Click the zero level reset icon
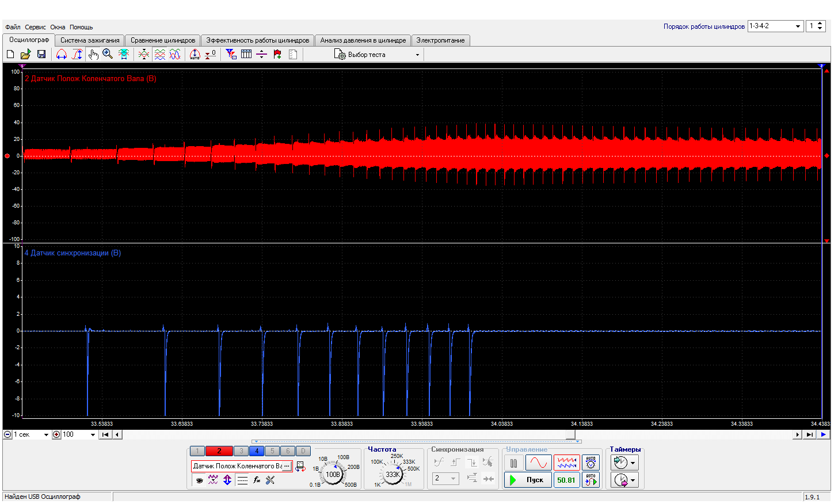The height and width of the screenshot is (504, 838). click(x=211, y=54)
